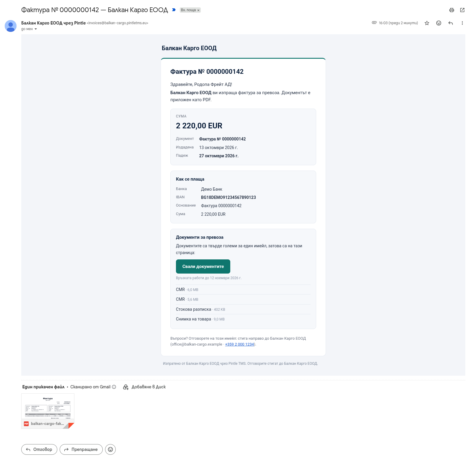The image size is (470, 476).
Task: Remove the Вх. поща label
Action: (x=198, y=10)
